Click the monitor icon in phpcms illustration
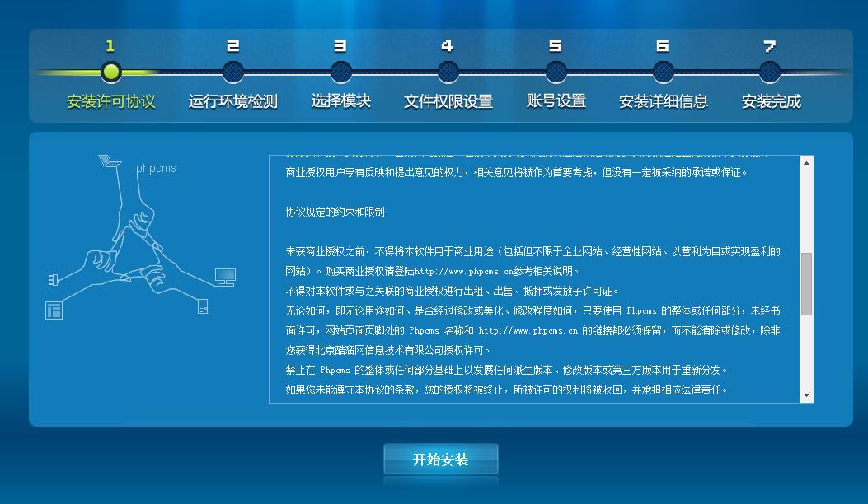 pyautogui.click(x=225, y=277)
